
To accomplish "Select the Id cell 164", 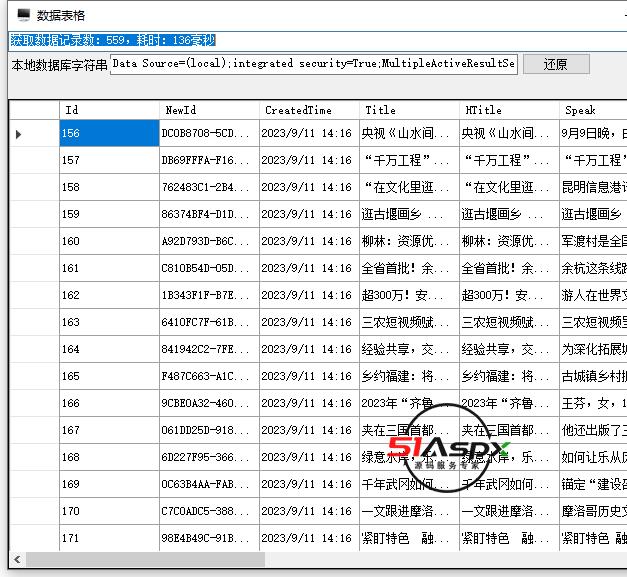I will [109, 349].
